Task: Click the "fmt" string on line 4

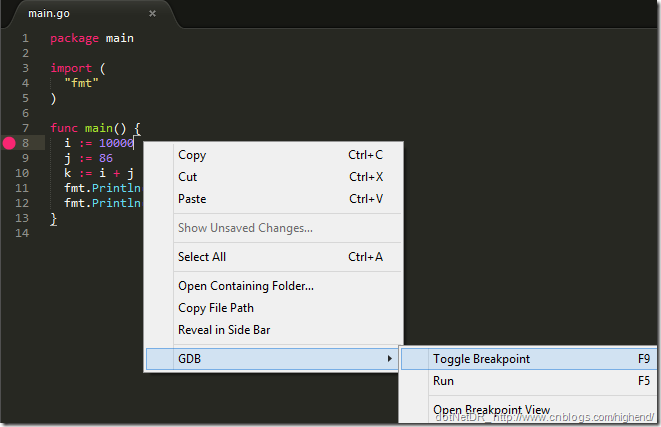Action: [81, 83]
